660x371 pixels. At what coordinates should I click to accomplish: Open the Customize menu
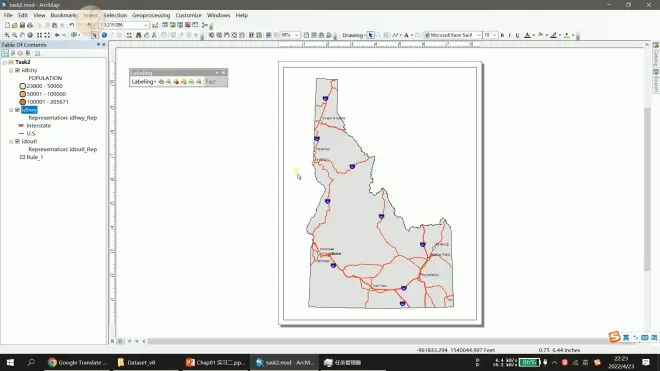(x=189, y=15)
